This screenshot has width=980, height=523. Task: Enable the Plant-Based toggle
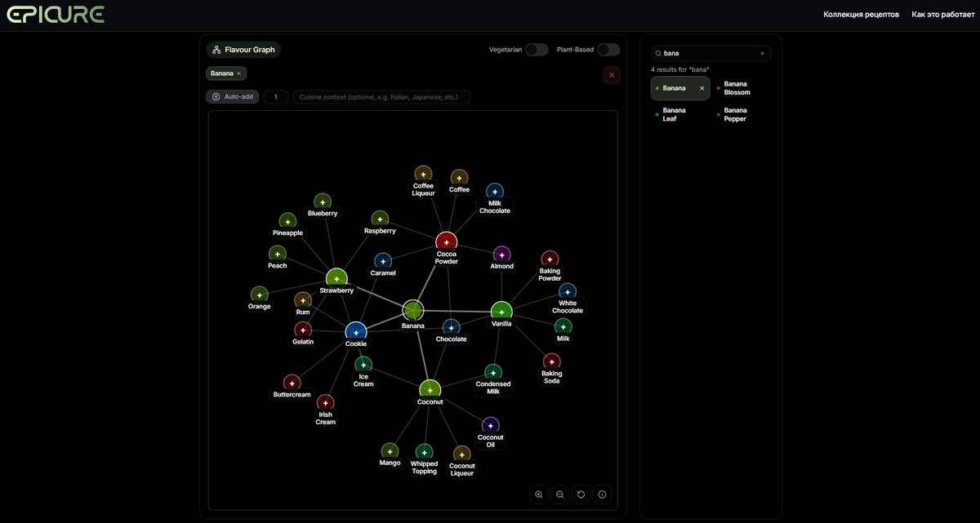click(x=608, y=50)
